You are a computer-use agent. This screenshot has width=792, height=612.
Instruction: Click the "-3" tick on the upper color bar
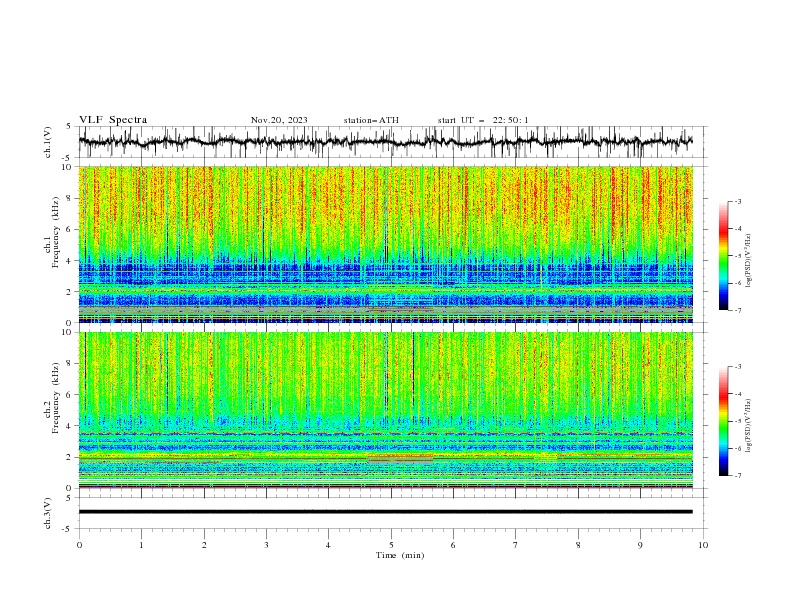point(738,201)
